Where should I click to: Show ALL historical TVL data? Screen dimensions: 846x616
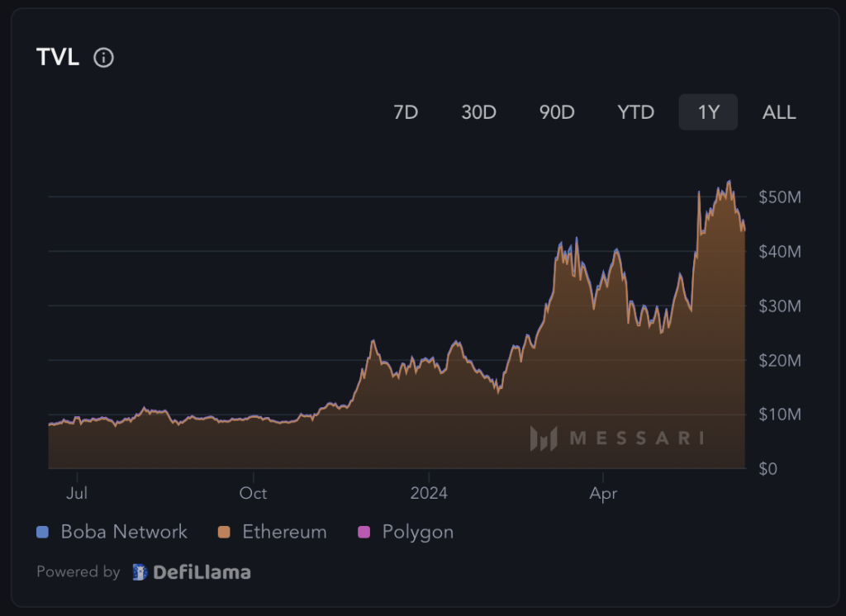(779, 112)
